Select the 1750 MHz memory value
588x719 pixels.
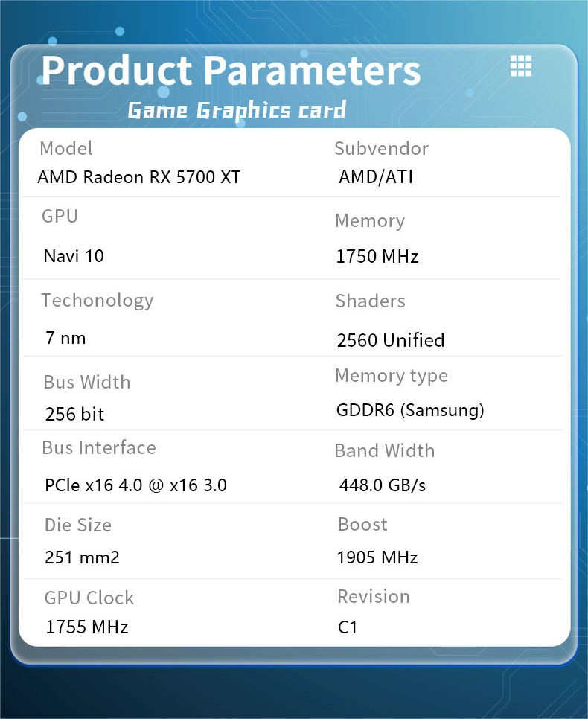[377, 257]
